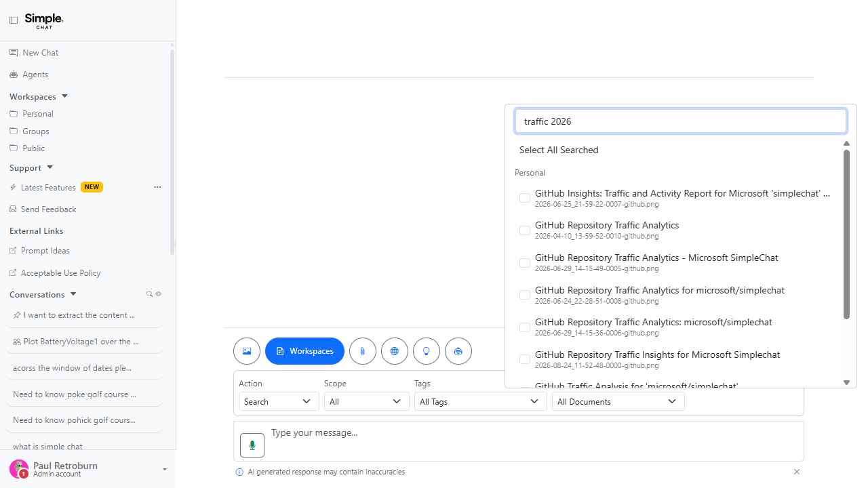Check 'GitHub Repository Traffic Analytics - Microsoft SimpleChat'

525,263
